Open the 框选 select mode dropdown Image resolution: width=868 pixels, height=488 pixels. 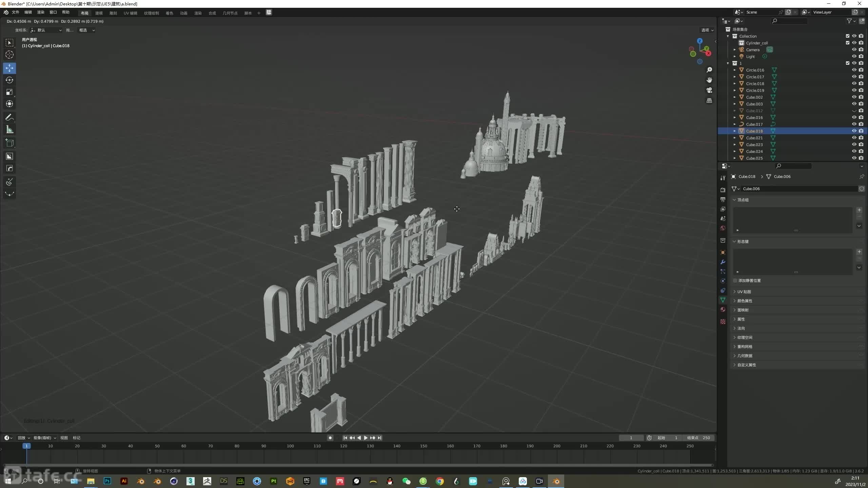pyautogui.click(x=86, y=30)
